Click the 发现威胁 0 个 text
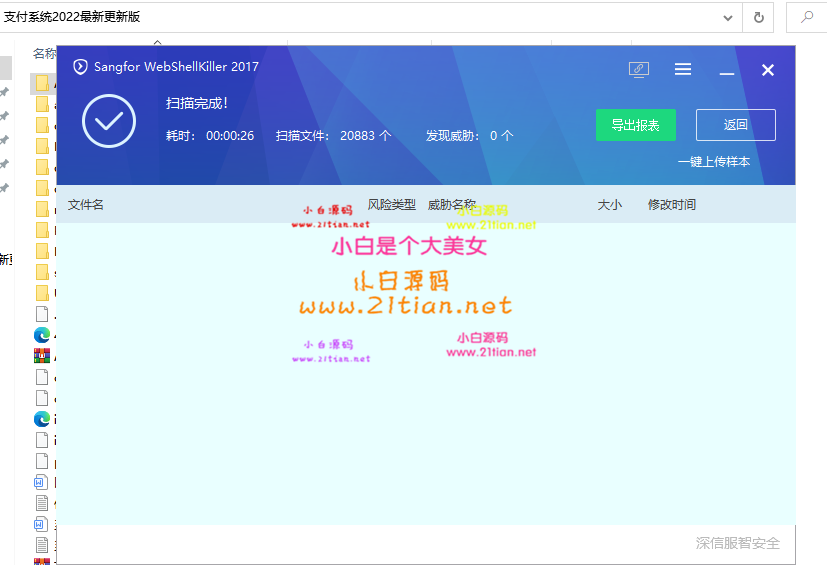 tap(469, 136)
